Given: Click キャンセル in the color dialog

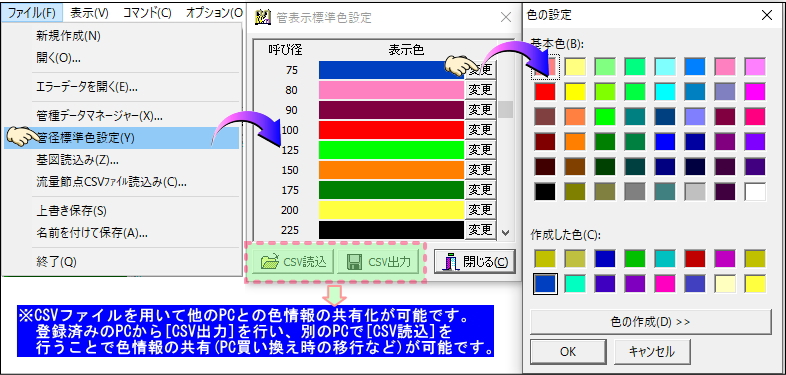Looking at the screenshot, I should point(652,351).
